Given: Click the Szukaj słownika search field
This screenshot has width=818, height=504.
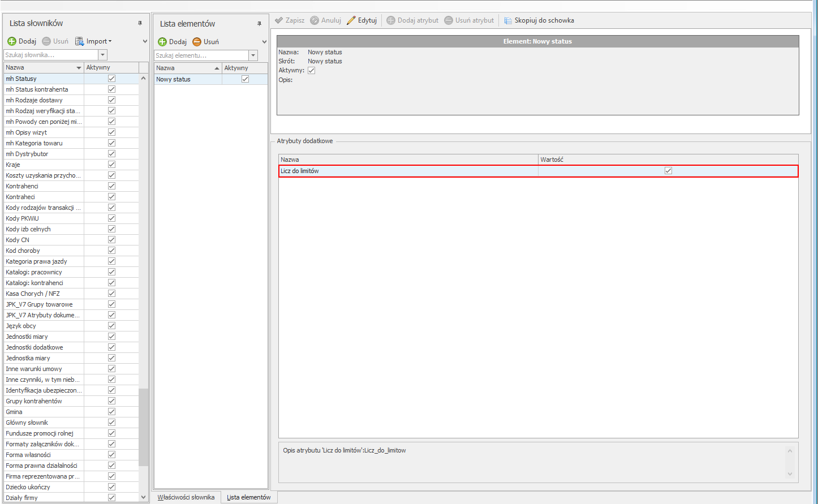Looking at the screenshot, I should coord(51,55).
